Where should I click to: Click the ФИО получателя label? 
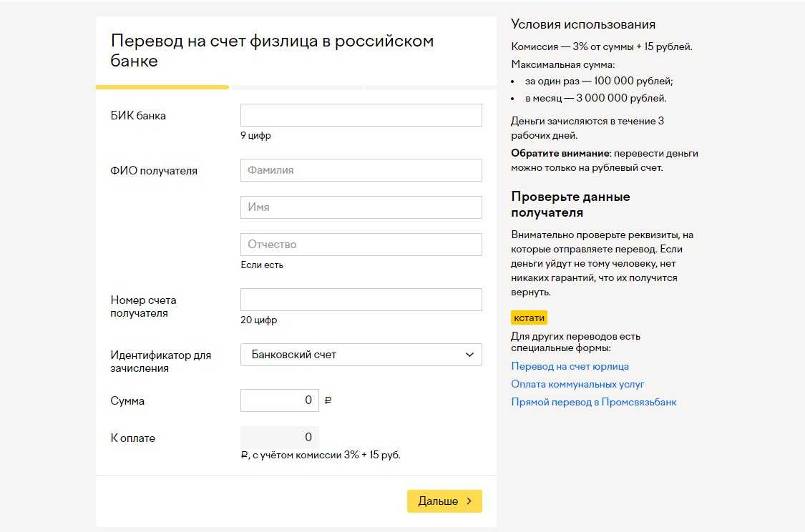[154, 171]
